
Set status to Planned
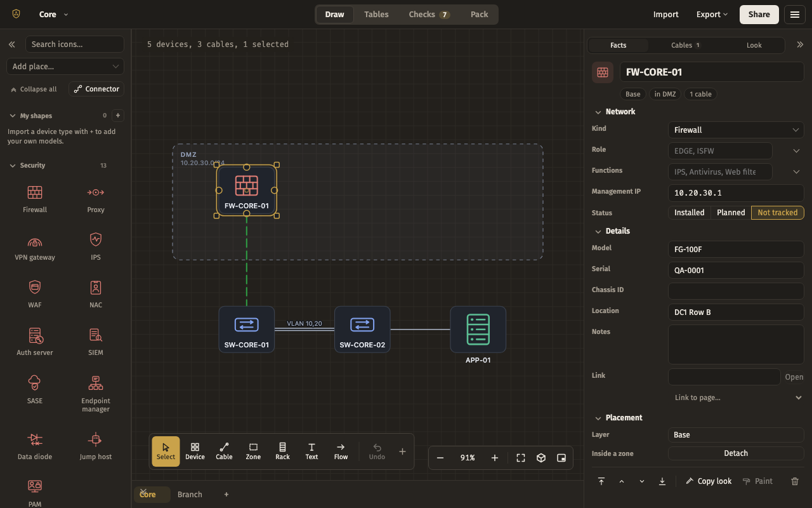(x=731, y=213)
